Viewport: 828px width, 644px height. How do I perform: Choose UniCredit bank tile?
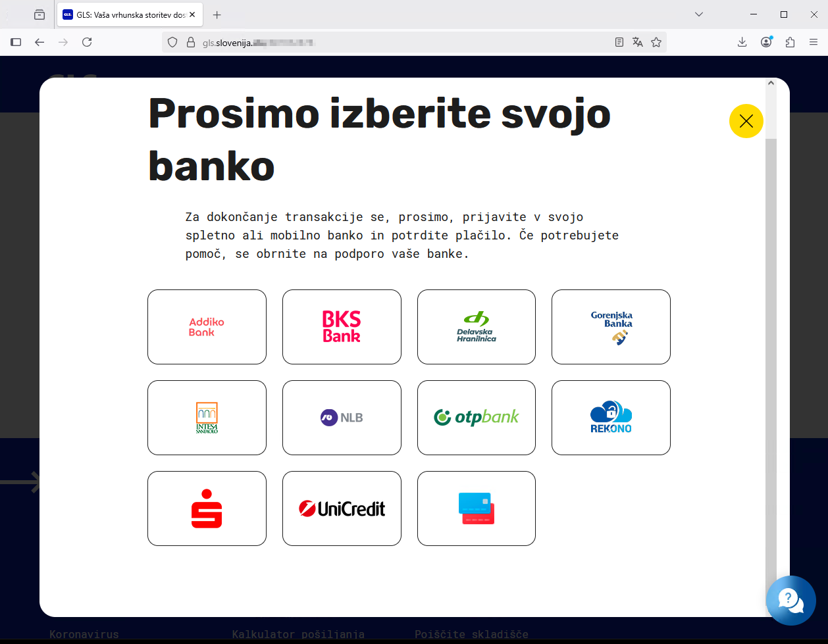[x=342, y=508]
